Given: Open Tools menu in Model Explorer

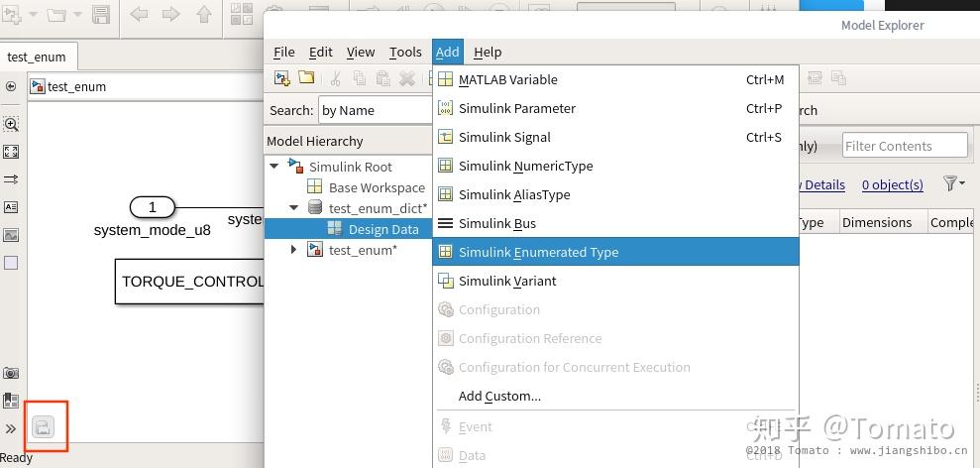Looking at the screenshot, I should (x=405, y=52).
